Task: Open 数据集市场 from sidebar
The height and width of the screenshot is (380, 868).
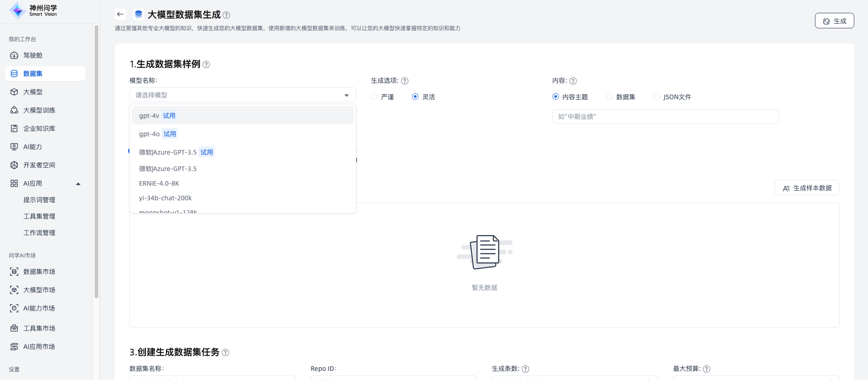Action: (39, 272)
